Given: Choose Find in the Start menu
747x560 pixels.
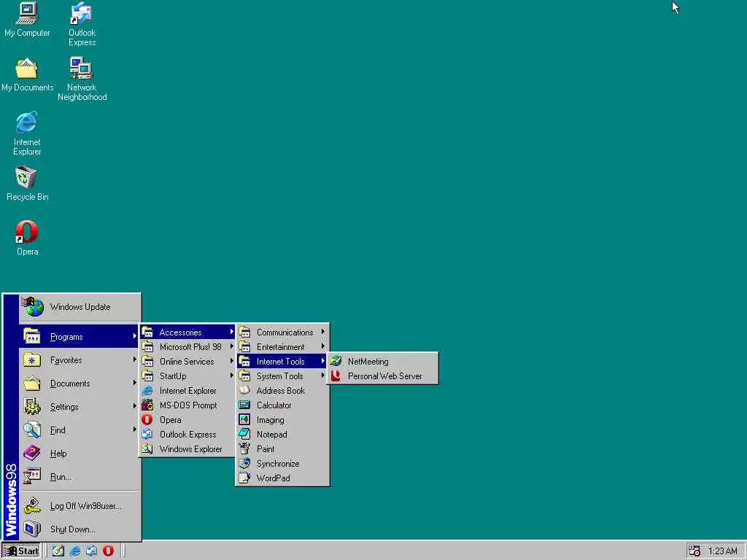Looking at the screenshot, I should pyautogui.click(x=80, y=430).
